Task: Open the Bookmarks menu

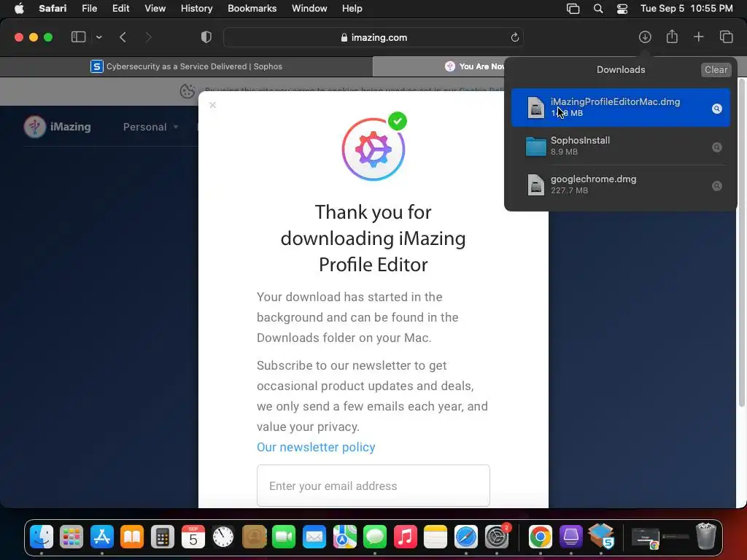Action: tap(252, 9)
